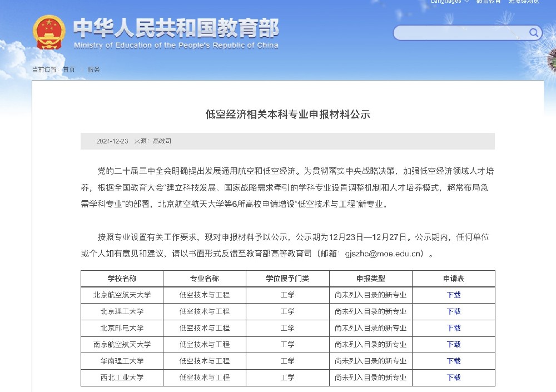This screenshot has height=392, width=556.
Task: Click the publish date 2024-12-23
Action: pyautogui.click(x=112, y=141)
